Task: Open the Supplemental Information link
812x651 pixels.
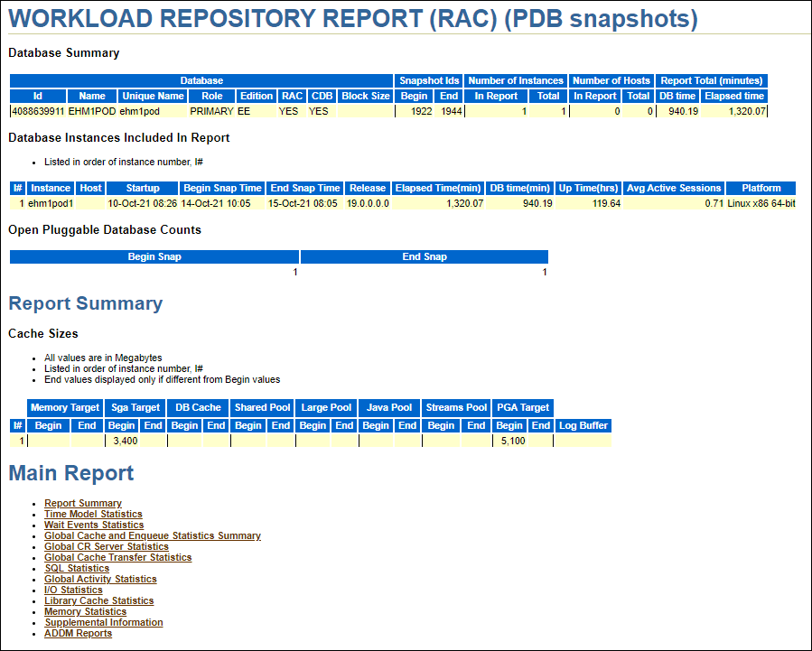Action: click(x=103, y=622)
